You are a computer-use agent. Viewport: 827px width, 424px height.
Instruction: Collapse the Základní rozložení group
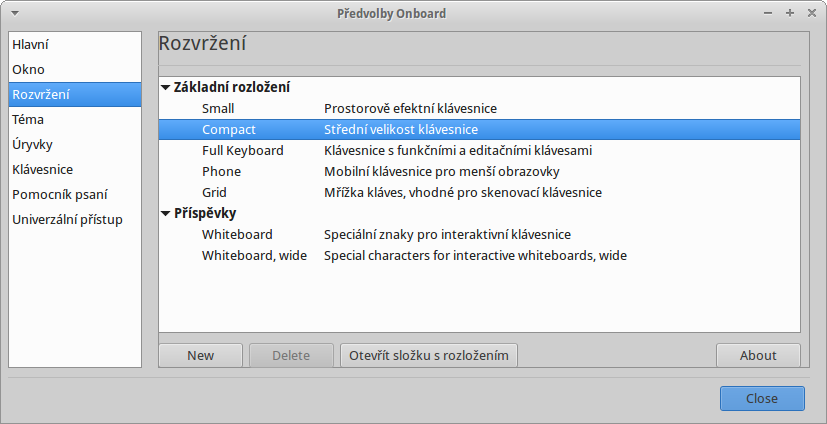[x=166, y=88]
